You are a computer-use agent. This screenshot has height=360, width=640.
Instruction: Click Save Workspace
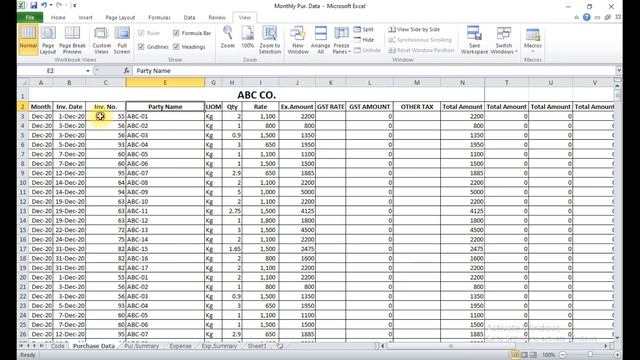474,40
